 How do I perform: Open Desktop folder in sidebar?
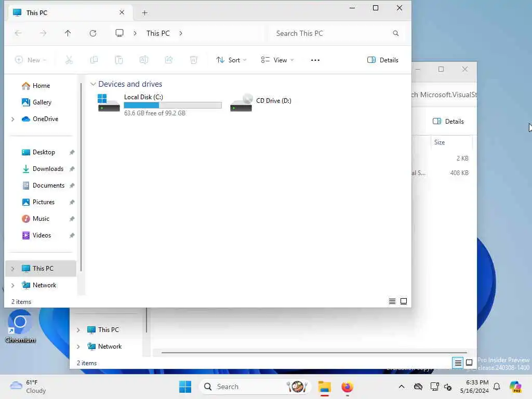[44, 152]
